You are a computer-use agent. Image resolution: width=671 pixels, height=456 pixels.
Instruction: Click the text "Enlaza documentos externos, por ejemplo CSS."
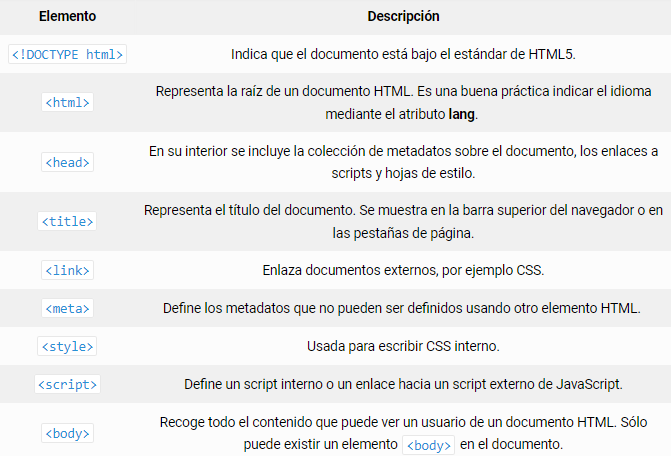(x=403, y=269)
